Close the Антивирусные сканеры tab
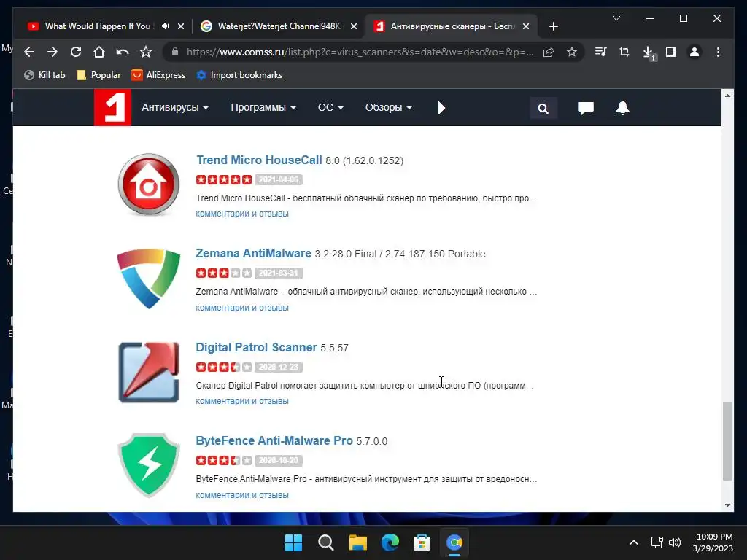The image size is (747, 560). coord(526,27)
